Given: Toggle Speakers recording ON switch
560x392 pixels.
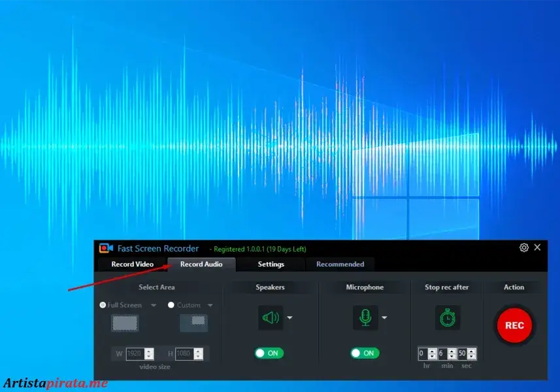Looking at the screenshot, I should 270,351.
